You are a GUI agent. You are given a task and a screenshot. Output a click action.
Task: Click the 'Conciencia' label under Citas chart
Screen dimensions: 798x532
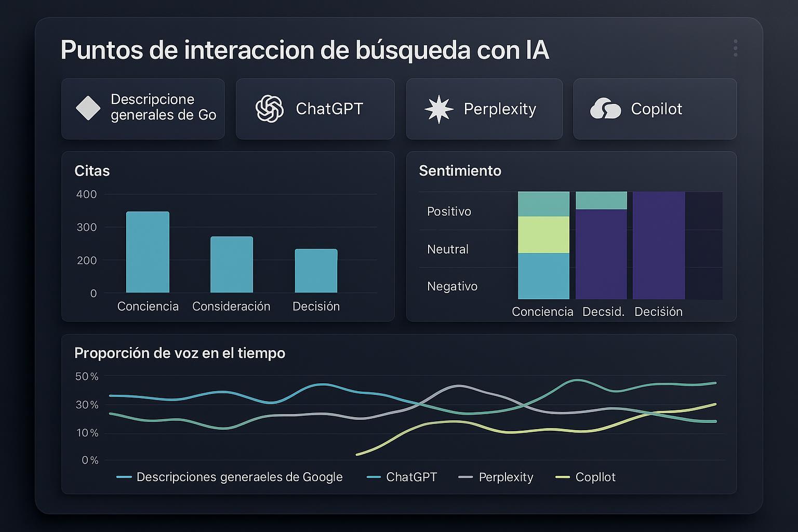point(148,307)
